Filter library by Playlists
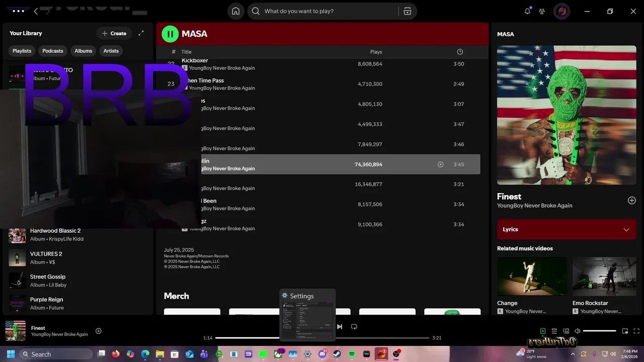 pyautogui.click(x=22, y=51)
